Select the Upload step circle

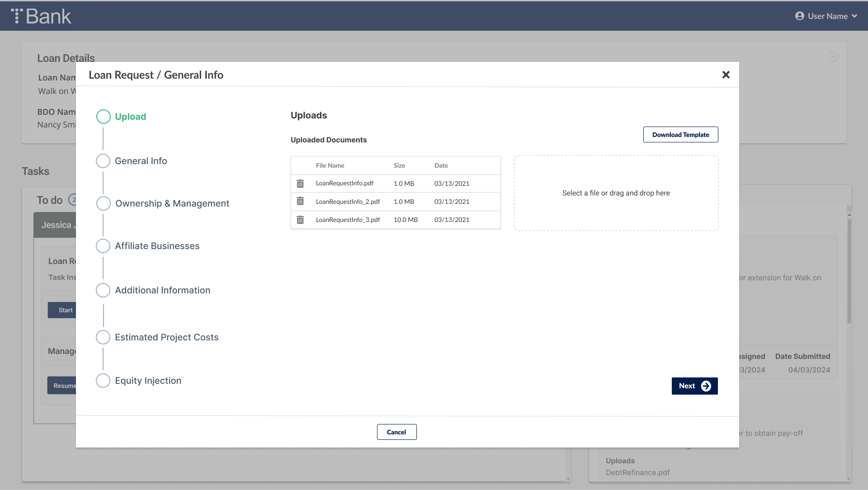(x=103, y=117)
